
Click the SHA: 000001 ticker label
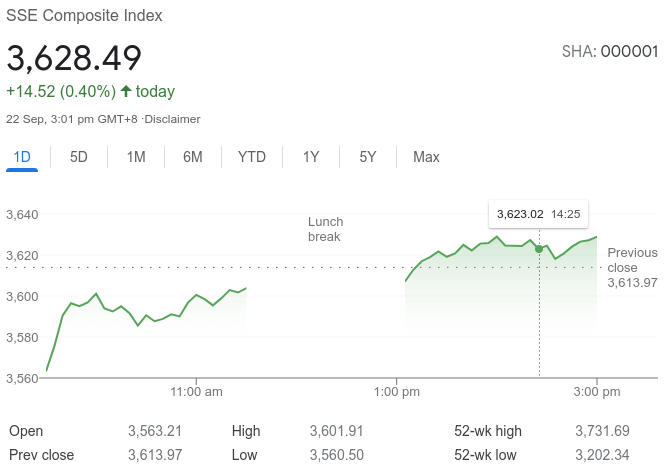(x=610, y=51)
